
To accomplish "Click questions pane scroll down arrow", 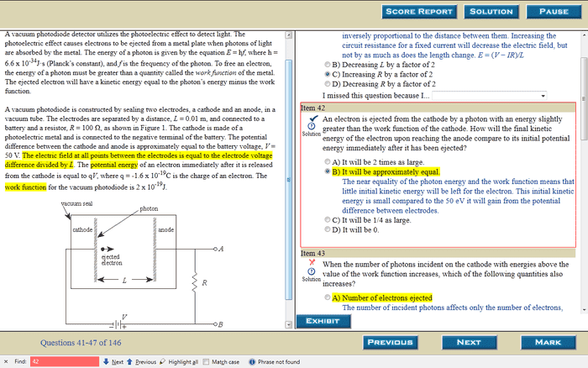I will click(584, 310).
